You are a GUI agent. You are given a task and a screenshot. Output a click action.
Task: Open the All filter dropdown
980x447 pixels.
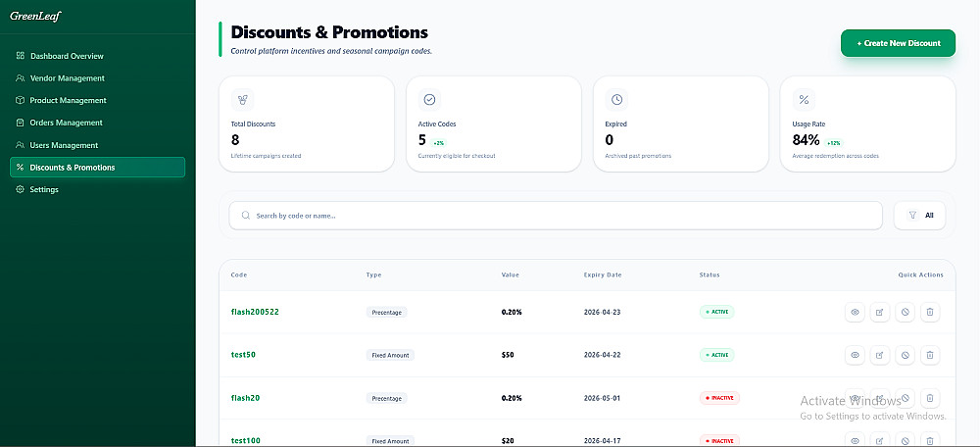pos(919,215)
